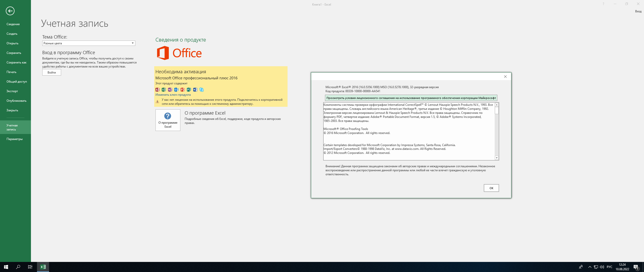Click the PowerPoint icon in product list

[183, 90]
